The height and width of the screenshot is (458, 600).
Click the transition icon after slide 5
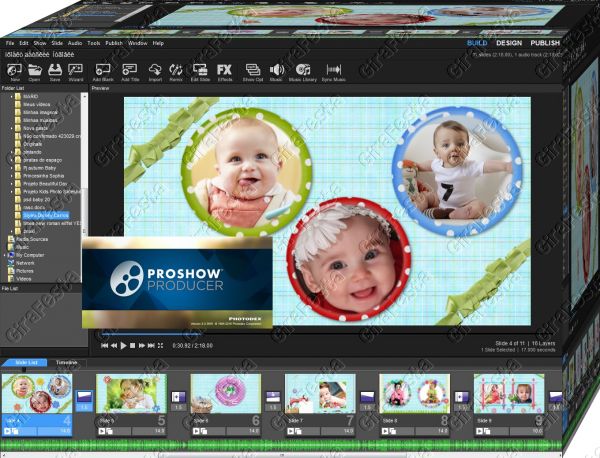pyautogui.click(x=178, y=397)
